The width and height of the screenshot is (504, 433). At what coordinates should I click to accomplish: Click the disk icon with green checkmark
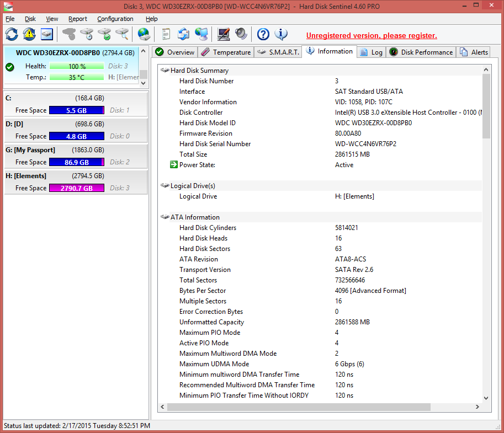point(104,34)
